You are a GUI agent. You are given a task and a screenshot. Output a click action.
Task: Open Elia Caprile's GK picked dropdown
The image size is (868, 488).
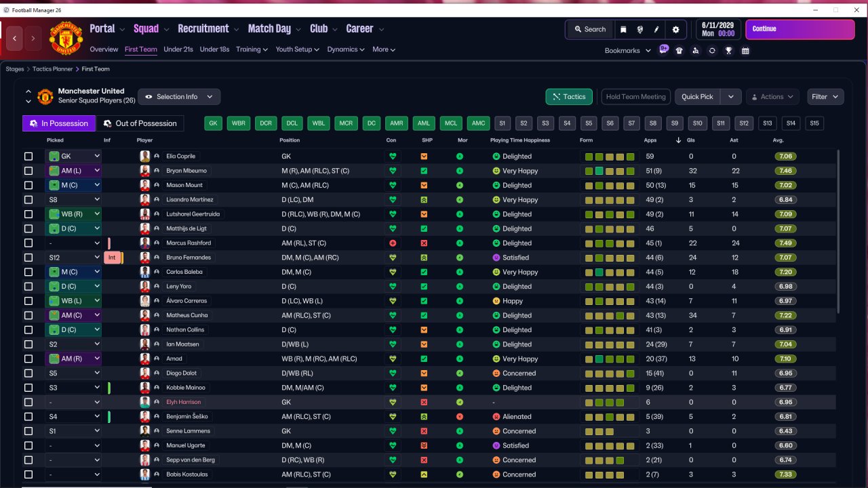click(x=73, y=157)
